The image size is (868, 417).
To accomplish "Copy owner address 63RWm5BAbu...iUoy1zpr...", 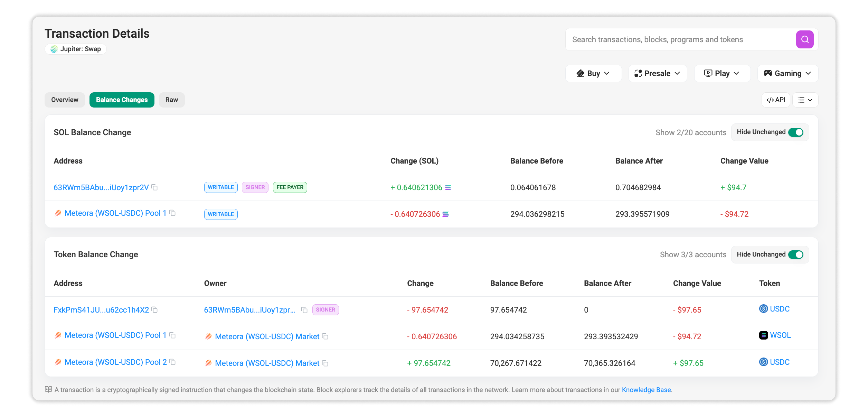I will (x=304, y=310).
